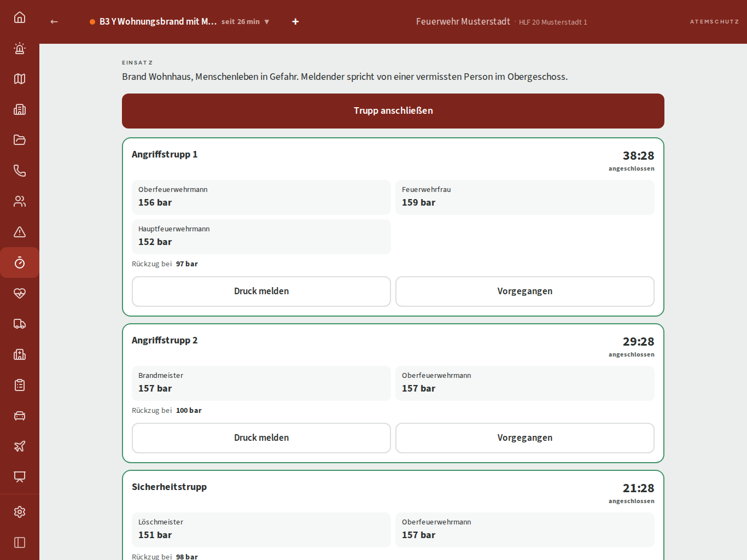Click the Sicherheitstrupp timer 21:28
This screenshot has width=747, height=560.
click(x=638, y=488)
